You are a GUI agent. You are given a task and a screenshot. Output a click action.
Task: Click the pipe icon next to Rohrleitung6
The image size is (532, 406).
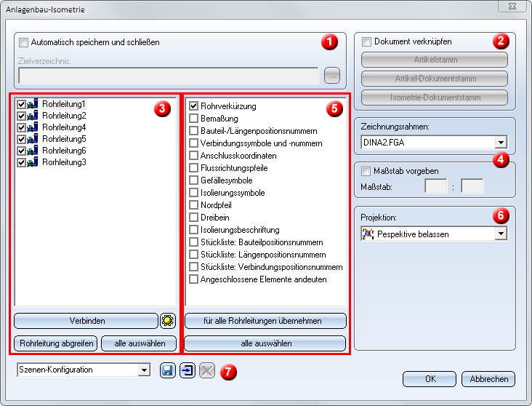click(33, 151)
